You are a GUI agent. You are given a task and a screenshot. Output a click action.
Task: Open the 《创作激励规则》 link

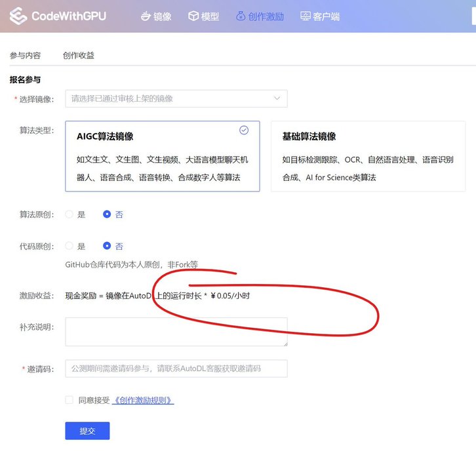coord(143,401)
